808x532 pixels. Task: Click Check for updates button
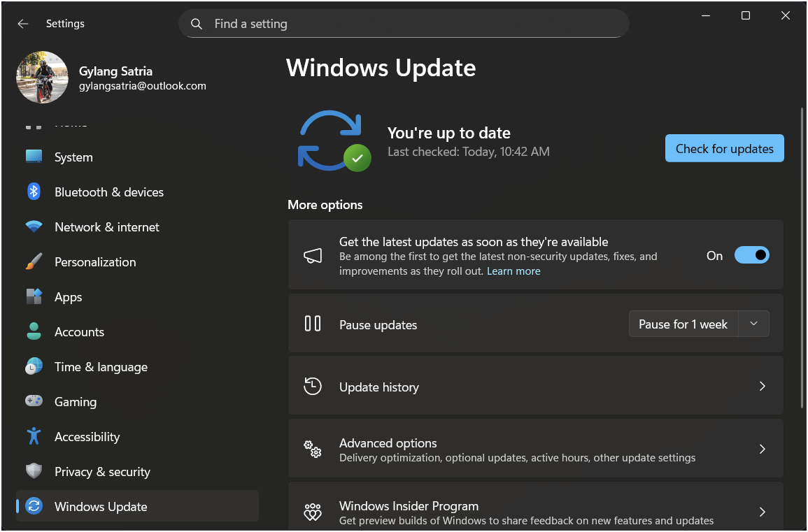(x=725, y=148)
